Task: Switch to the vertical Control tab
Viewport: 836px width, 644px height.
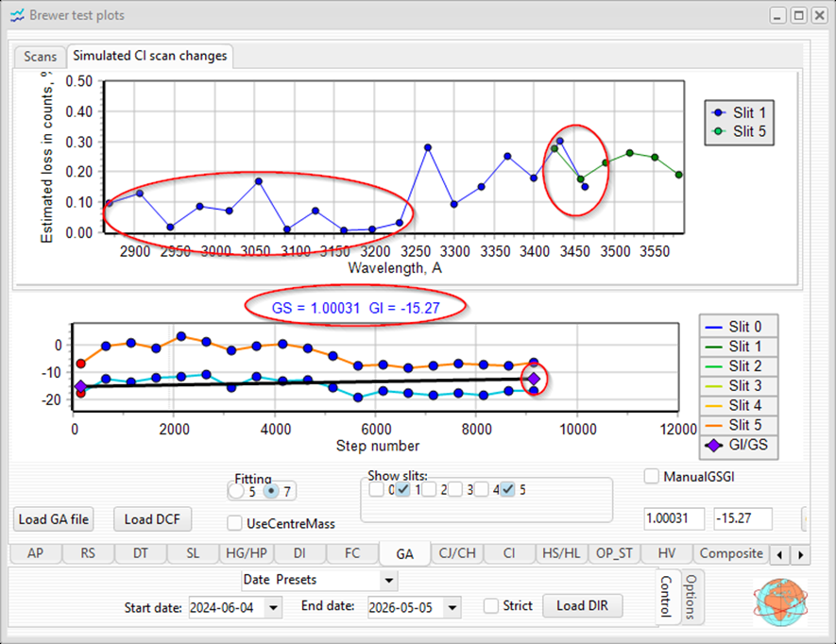Action: (x=667, y=596)
